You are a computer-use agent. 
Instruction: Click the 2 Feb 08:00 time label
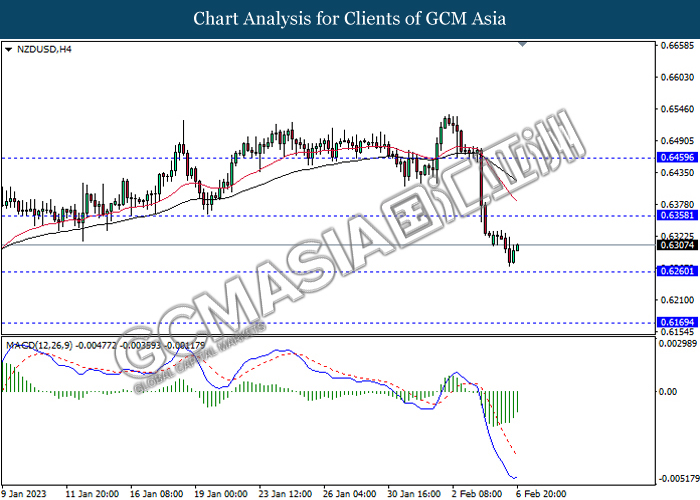pyautogui.click(x=477, y=494)
